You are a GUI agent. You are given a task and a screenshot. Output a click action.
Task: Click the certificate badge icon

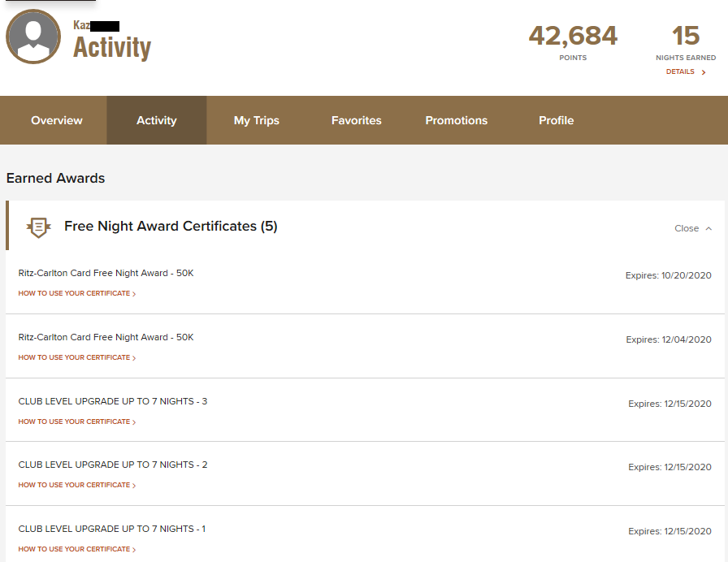38,227
